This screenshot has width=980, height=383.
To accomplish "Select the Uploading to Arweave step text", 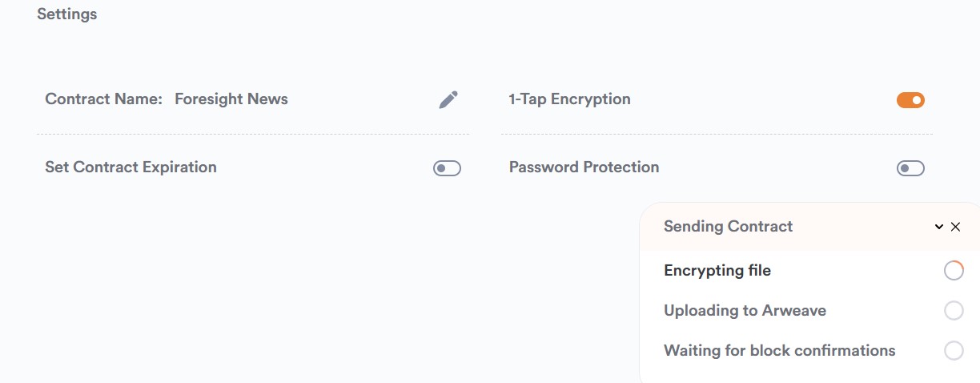I will [745, 311].
